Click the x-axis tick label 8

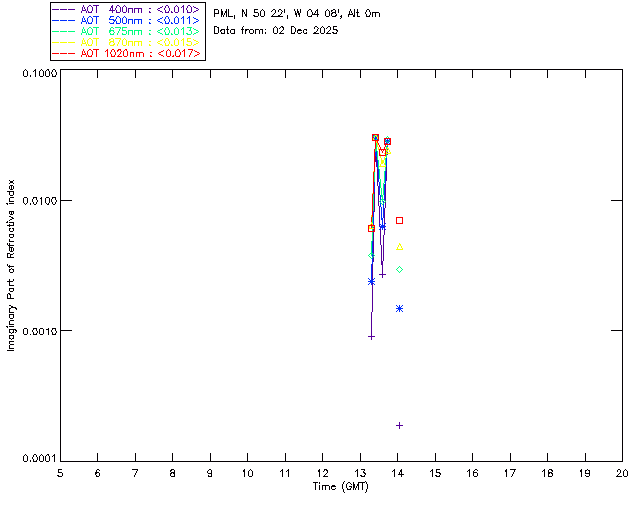click(x=173, y=473)
